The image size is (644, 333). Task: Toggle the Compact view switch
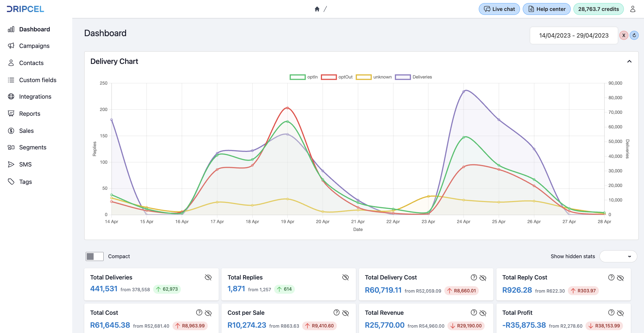[x=95, y=256]
